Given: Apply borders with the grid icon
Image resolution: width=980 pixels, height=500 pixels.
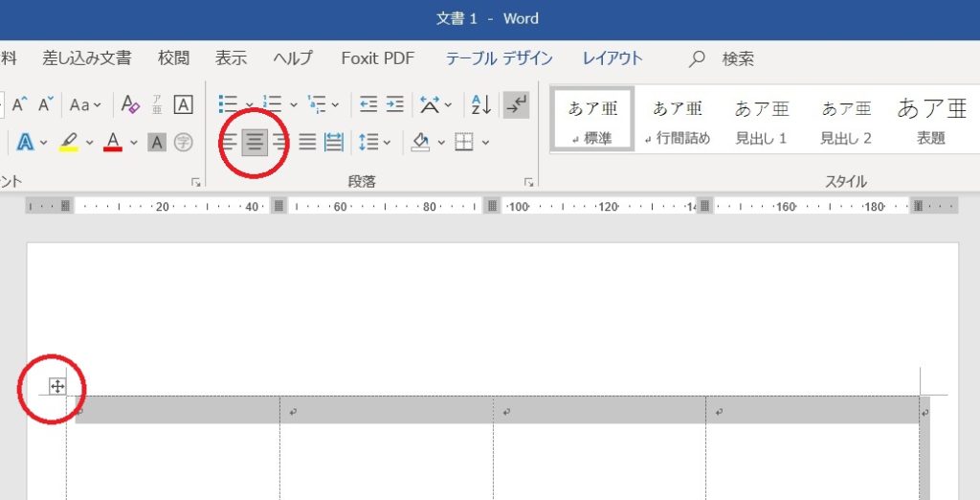Looking at the screenshot, I should coord(464,143).
